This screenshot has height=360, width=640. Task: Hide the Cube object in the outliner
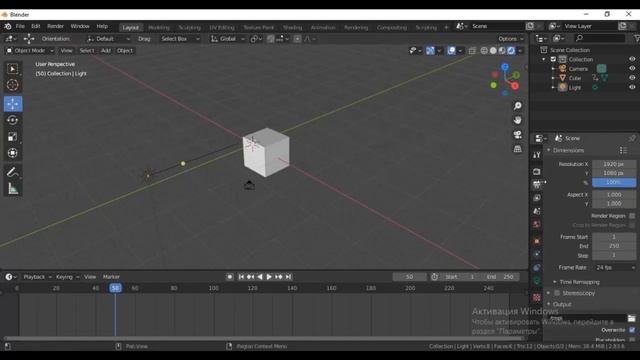tap(632, 78)
